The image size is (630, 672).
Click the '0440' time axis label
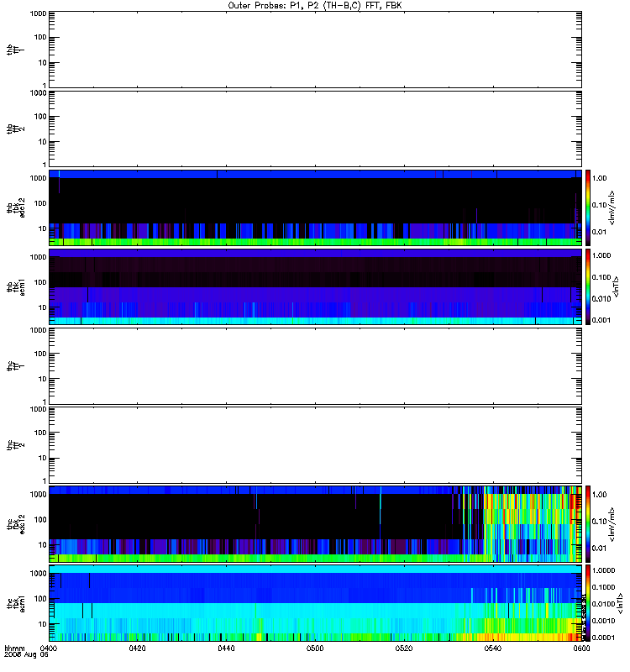pos(226,648)
